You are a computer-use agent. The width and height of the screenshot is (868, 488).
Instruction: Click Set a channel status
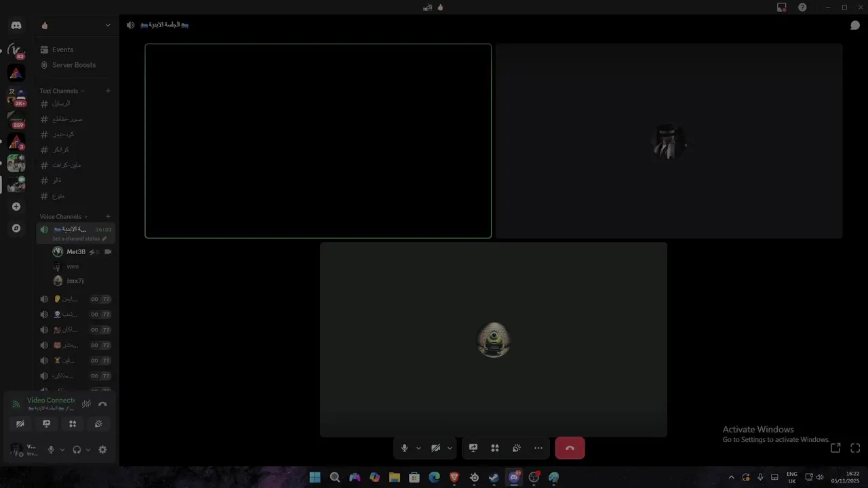[79, 239]
